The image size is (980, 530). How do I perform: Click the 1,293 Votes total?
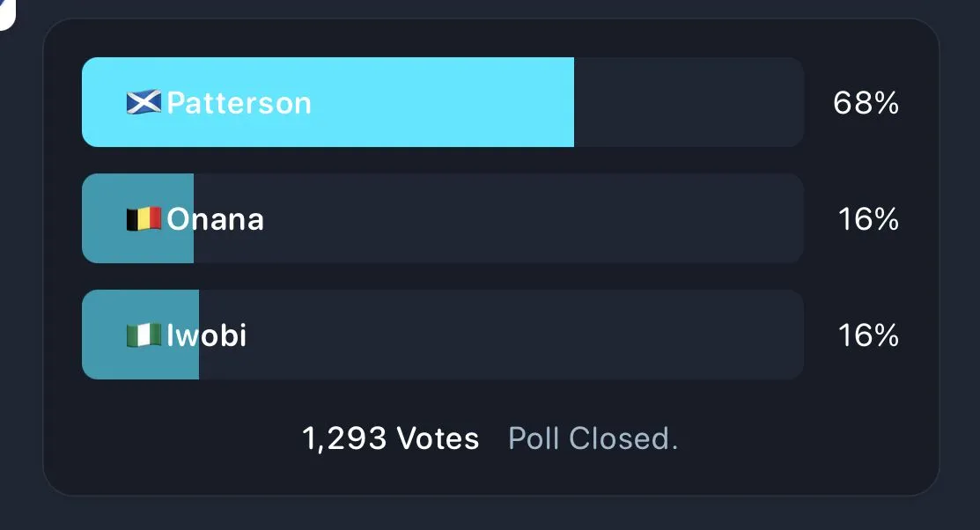(390, 438)
